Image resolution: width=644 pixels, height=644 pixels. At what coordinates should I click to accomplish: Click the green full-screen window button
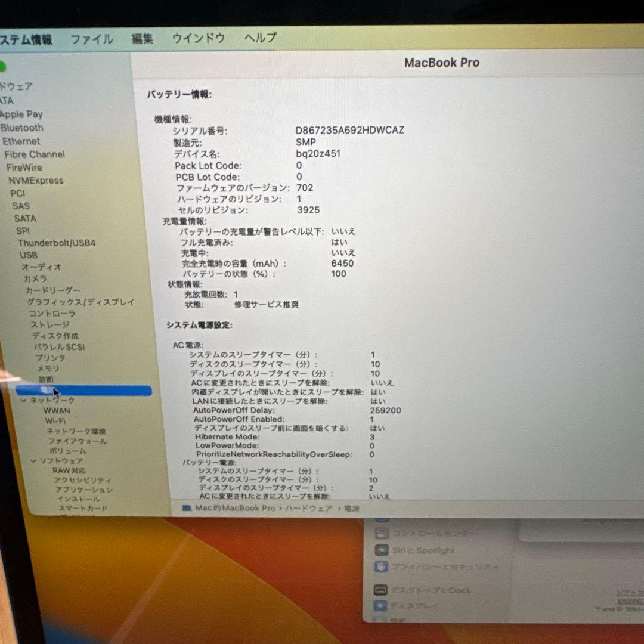2,66
